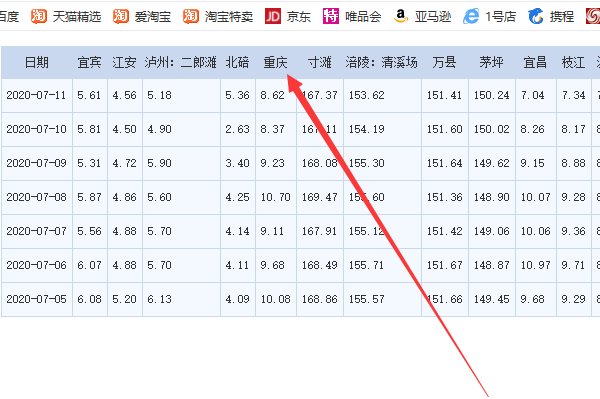Click the date cell 2020-07-06
The width and height of the screenshot is (600, 399).
coord(36,265)
